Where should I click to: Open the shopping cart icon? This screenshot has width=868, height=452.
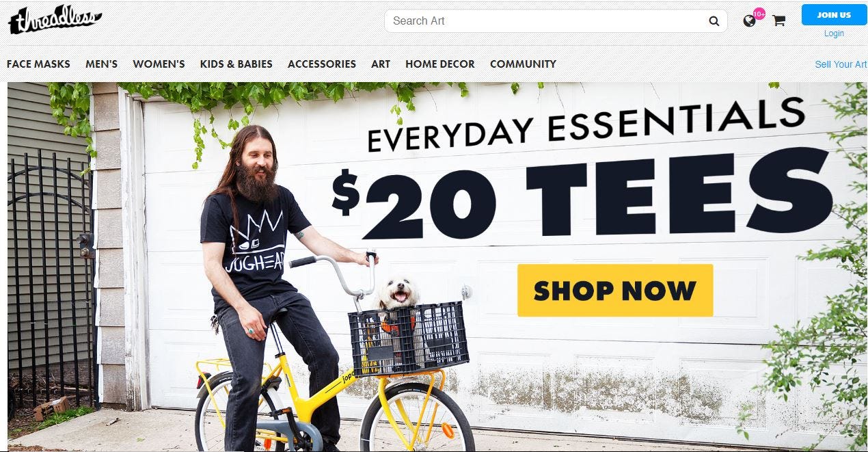[x=778, y=21]
